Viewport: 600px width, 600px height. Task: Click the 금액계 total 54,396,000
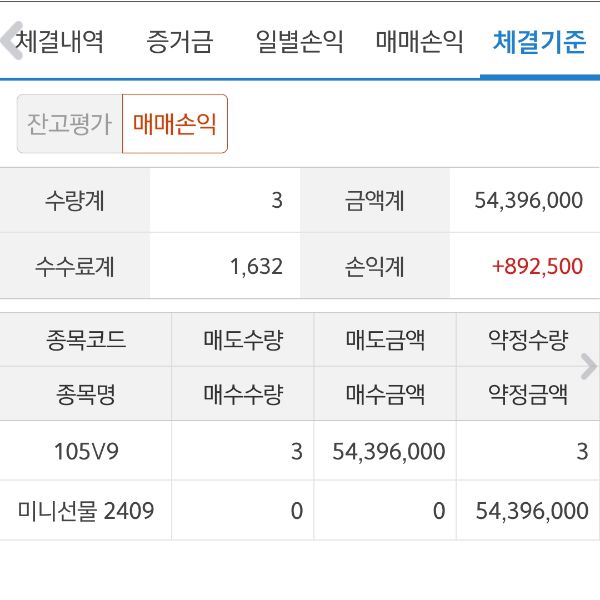coord(528,201)
